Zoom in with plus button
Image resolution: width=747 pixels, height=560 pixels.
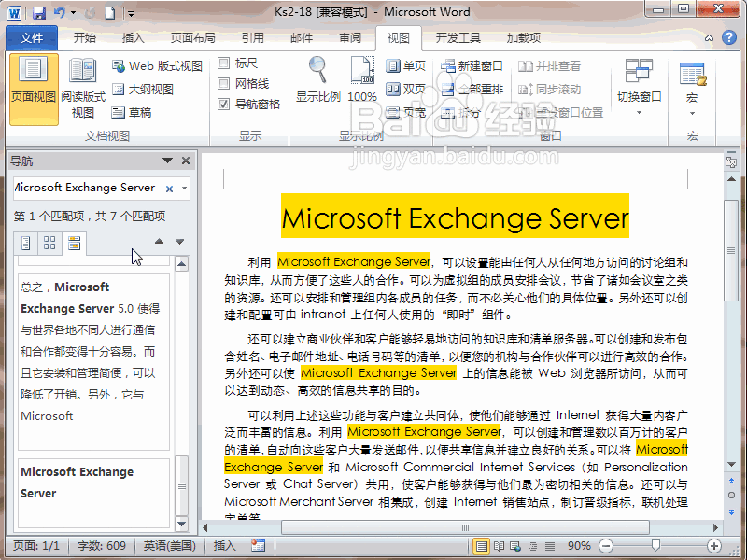click(713, 546)
